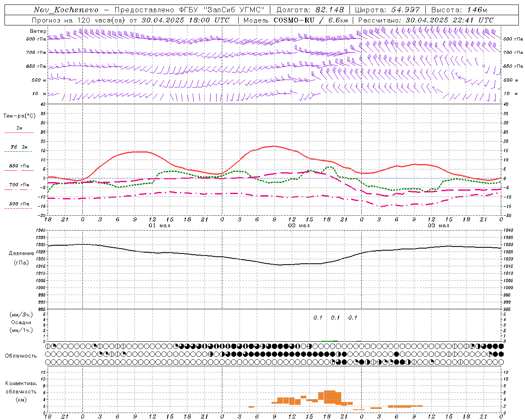Screen dimensions: 525x420
Task: Click the Долгота: 82.148 header field
Action: [x=310, y=10]
